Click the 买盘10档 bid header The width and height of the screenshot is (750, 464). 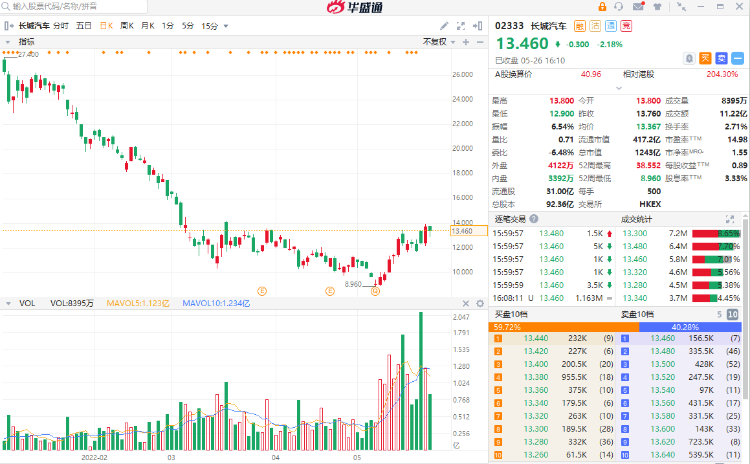511,314
